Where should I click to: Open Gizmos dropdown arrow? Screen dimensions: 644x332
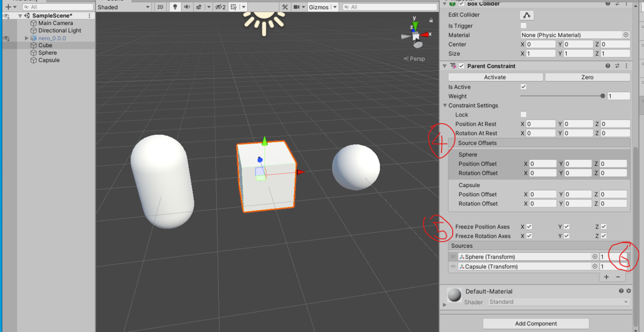[335, 7]
